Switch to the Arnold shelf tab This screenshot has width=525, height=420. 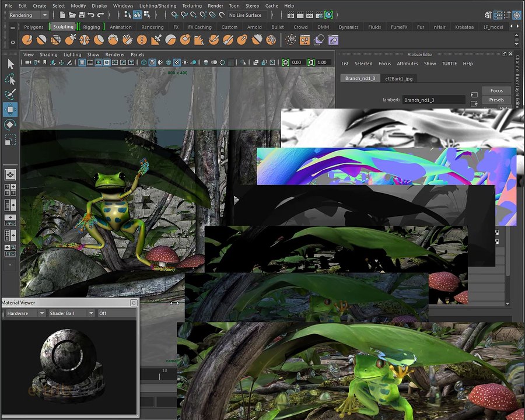[x=254, y=27]
